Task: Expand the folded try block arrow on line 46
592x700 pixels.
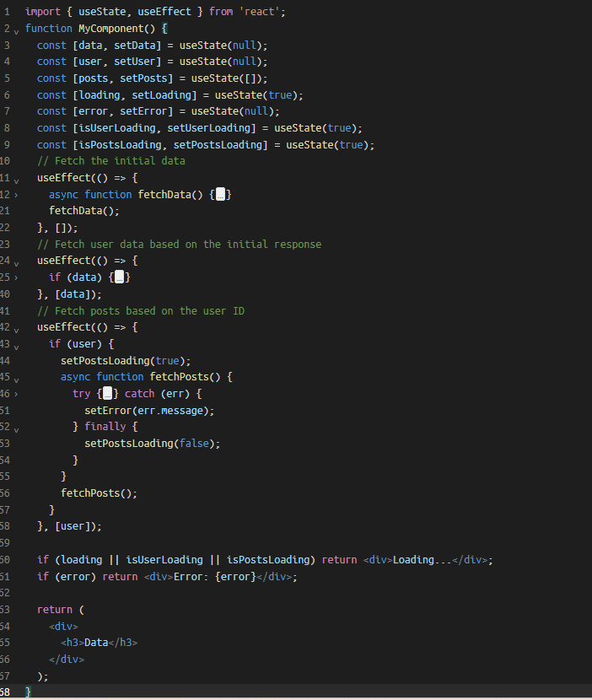Action: coord(17,394)
